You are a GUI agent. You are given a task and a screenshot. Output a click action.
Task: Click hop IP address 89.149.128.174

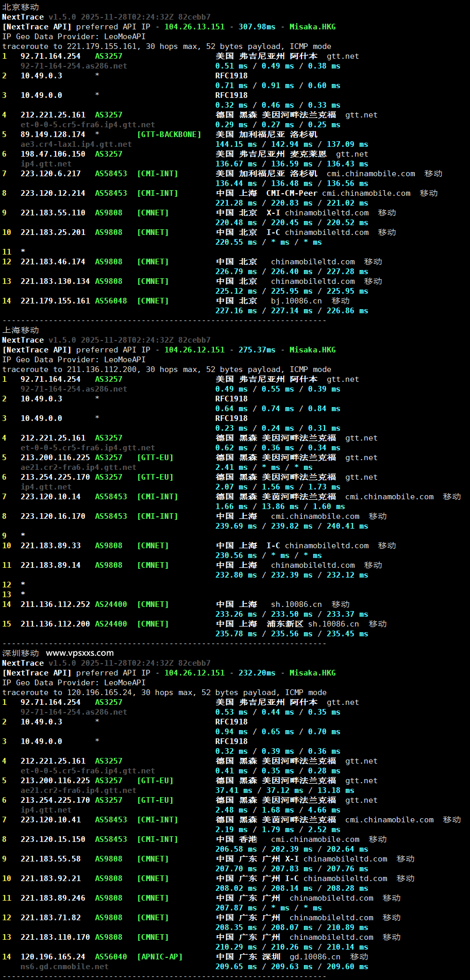pyautogui.click(x=53, y=134)
